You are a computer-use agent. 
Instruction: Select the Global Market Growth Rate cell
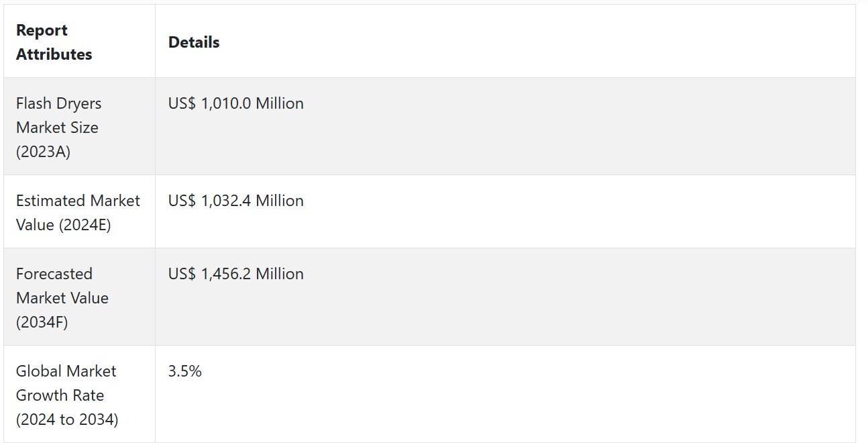tap(80, 395)
